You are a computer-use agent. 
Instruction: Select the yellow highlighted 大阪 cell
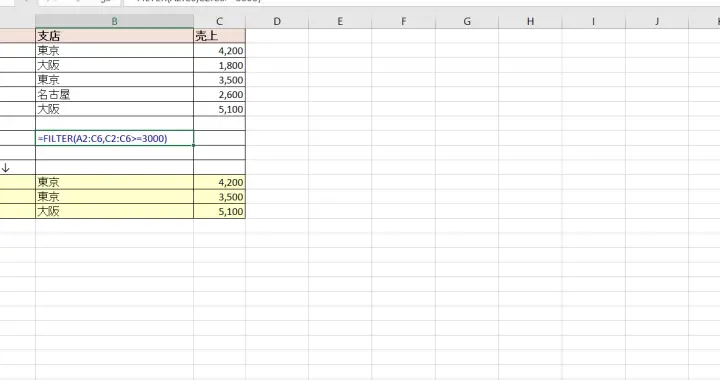point(114,212)
